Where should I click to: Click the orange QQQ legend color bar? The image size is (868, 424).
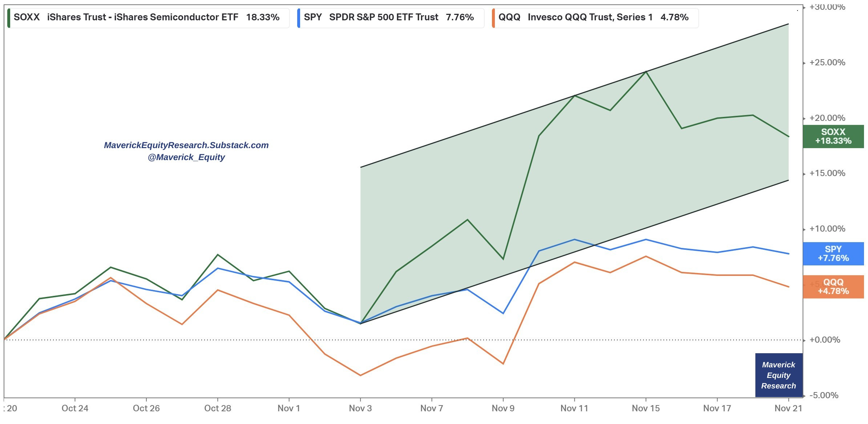(x=493, y=18)
